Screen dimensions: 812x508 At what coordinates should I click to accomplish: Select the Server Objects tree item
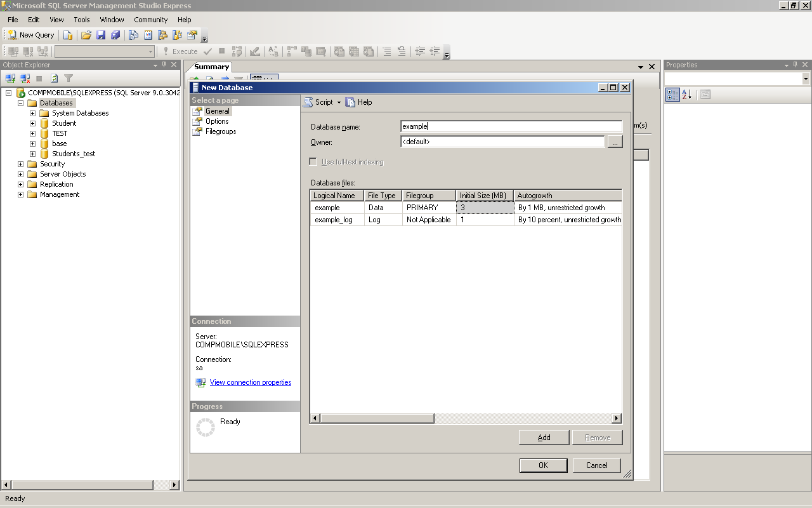63,174
